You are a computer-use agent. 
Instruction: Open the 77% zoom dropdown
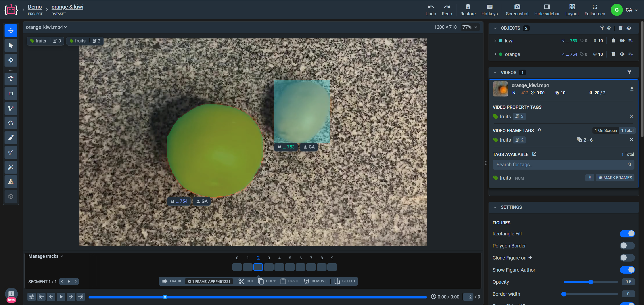[470, 27]
